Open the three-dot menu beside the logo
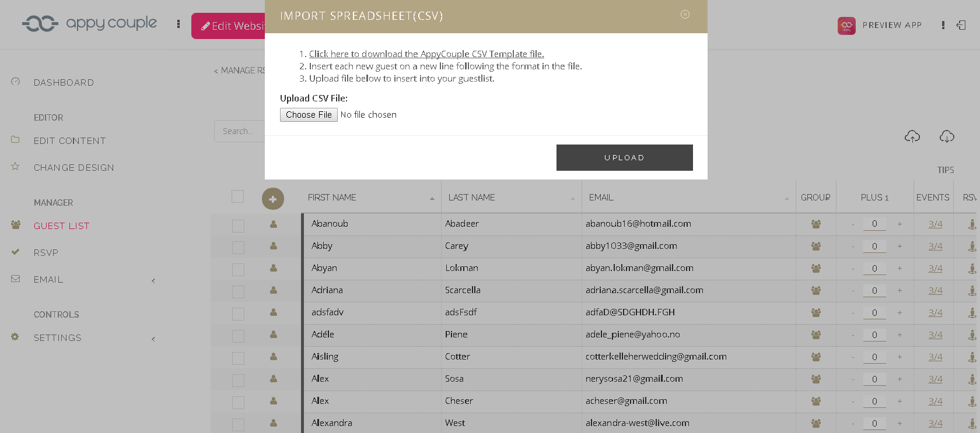Image resolution: width=980 pixels, height=433 pixels. [x=178, y=24]
